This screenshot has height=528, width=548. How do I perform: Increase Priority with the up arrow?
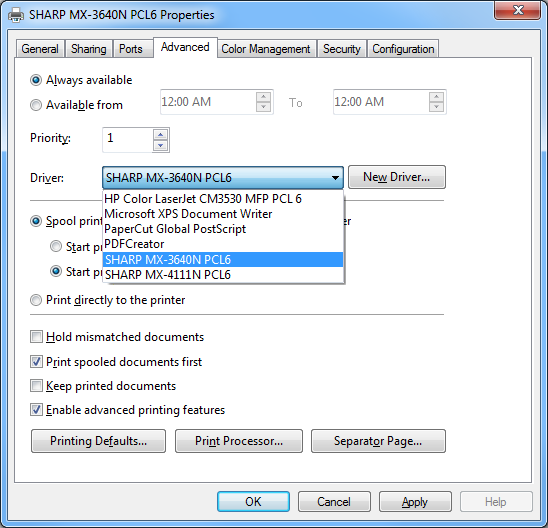click(160, 135)
